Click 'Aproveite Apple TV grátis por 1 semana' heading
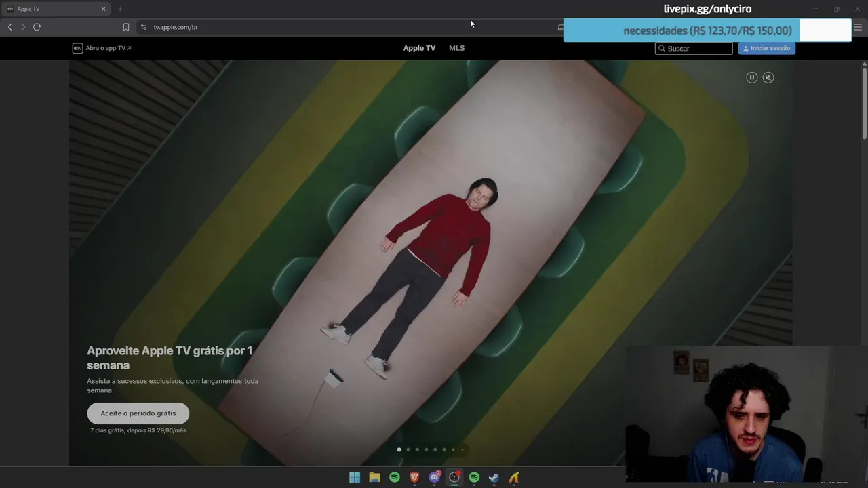Viewport: 868px width, 488px height. pyautogui.click(x=170, y=358)
